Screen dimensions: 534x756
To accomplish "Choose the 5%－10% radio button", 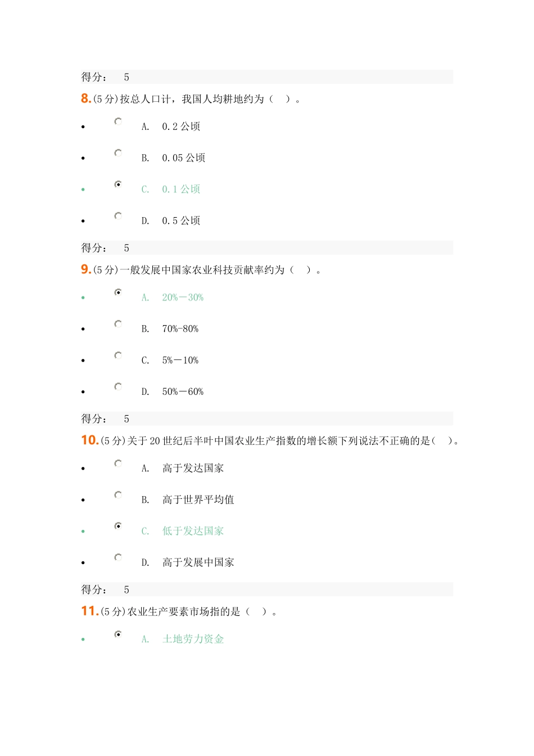I will (x=118, y=355).
